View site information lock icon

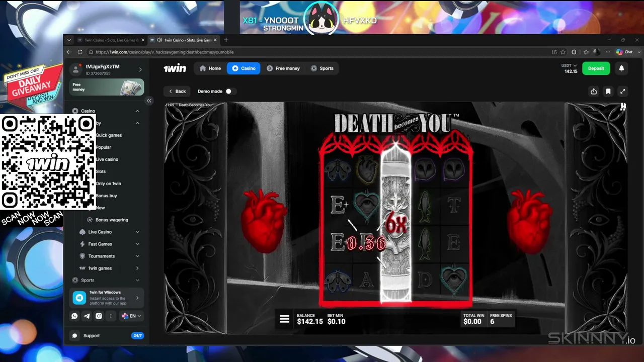coord(91,52)
